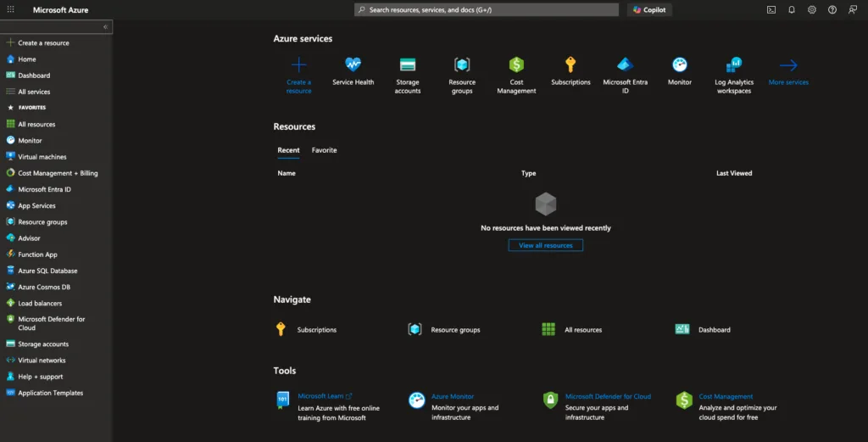Open the Service Health icon

pyautogui.click(x=353, y=65)
